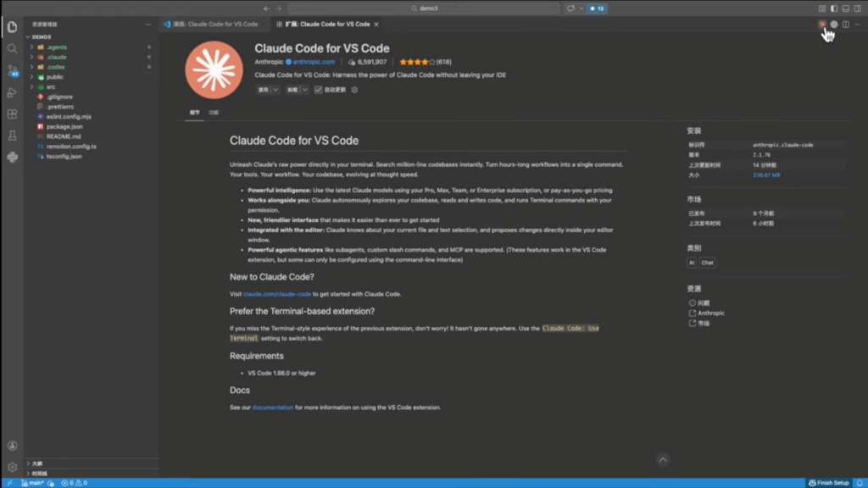Click errors and warnings count in status bar

(75, 483)
